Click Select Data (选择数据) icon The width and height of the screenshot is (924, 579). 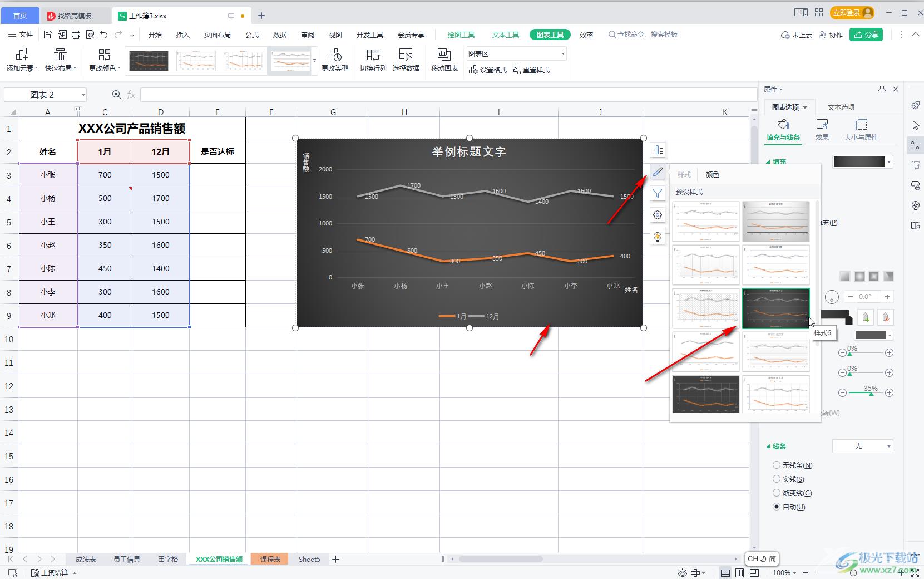(x=406, y=60)
